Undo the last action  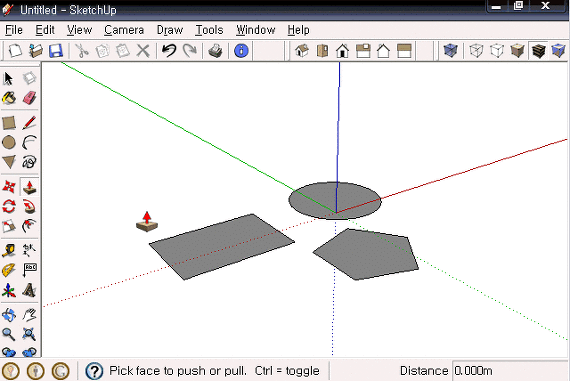click(169, 51)
